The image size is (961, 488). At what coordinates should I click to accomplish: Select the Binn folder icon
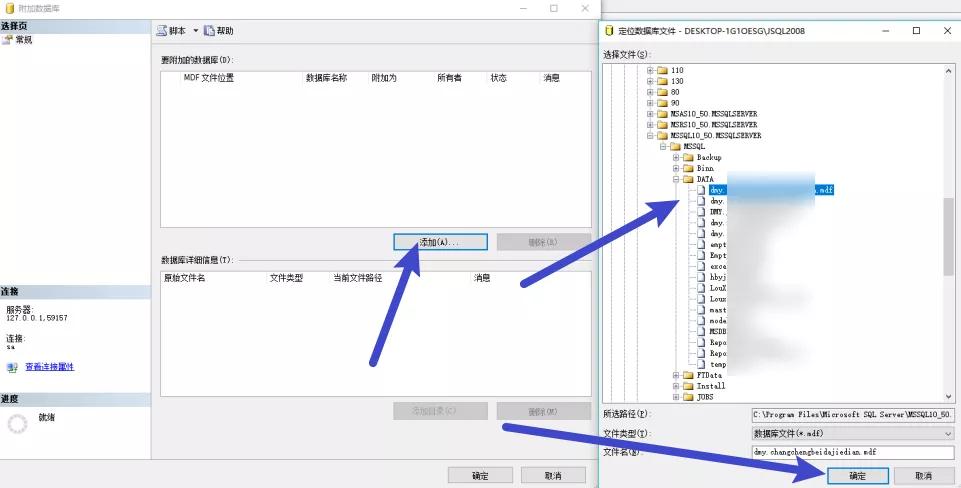(x=688, y=168)
